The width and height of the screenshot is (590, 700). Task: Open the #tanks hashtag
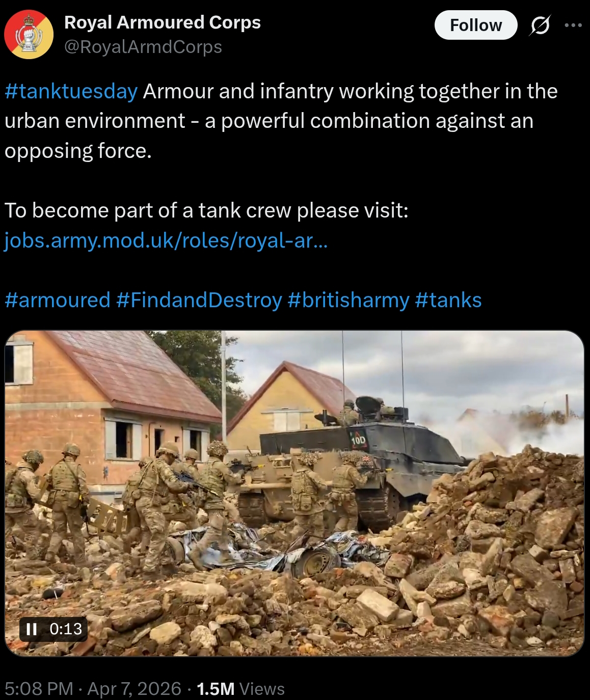448,300
